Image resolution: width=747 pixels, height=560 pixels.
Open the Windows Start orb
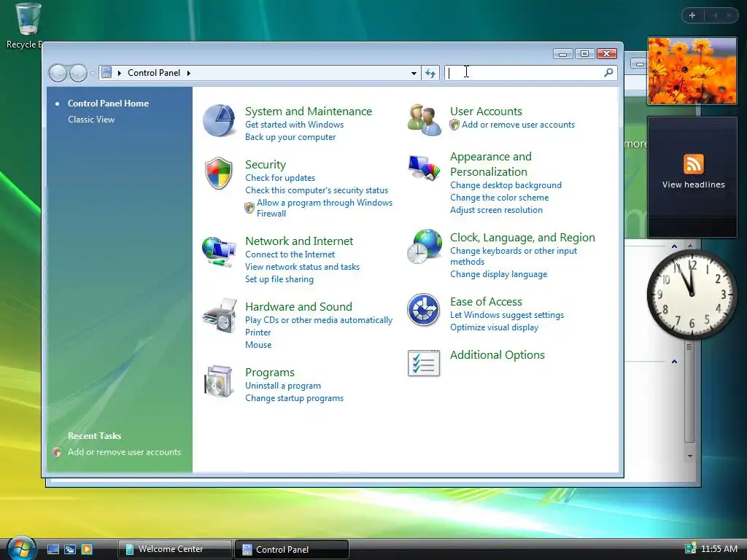point(22,548)
